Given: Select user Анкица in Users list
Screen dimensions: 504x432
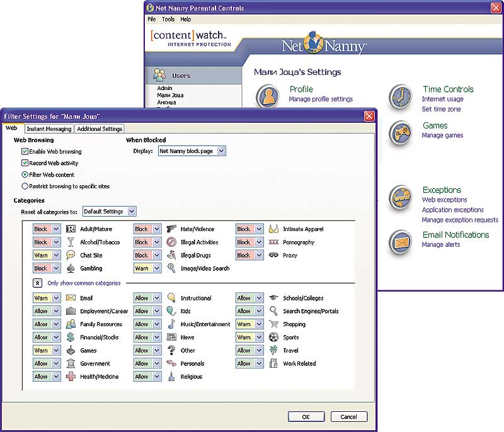Looking at the screenshot, I should [x=166, y=102].
